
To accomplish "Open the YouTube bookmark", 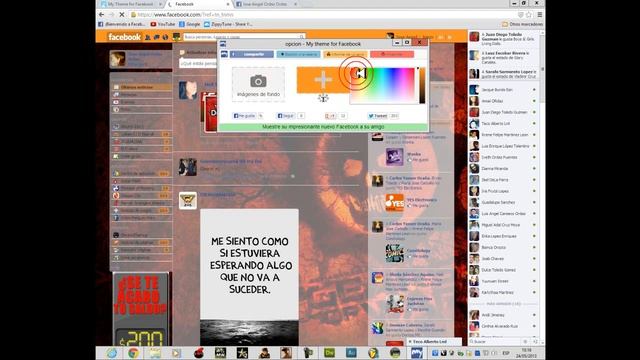I will click(162, 24).
